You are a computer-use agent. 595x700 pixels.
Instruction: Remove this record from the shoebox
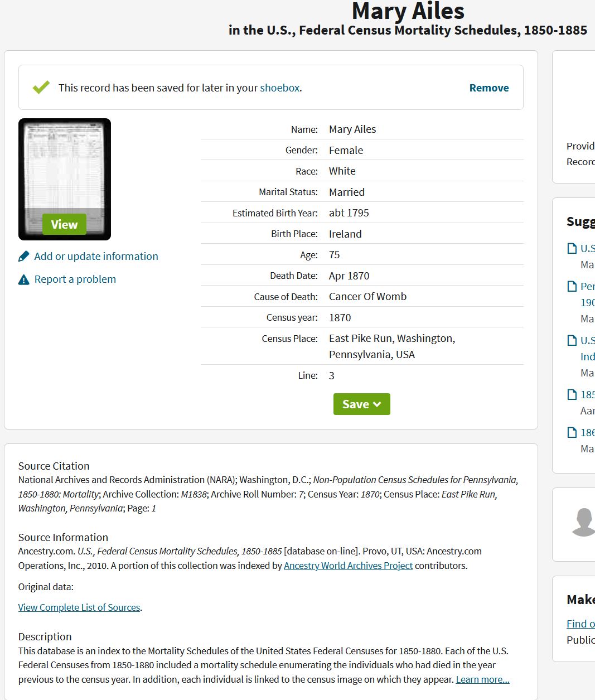pyautogui.click(x=488, y=88)
